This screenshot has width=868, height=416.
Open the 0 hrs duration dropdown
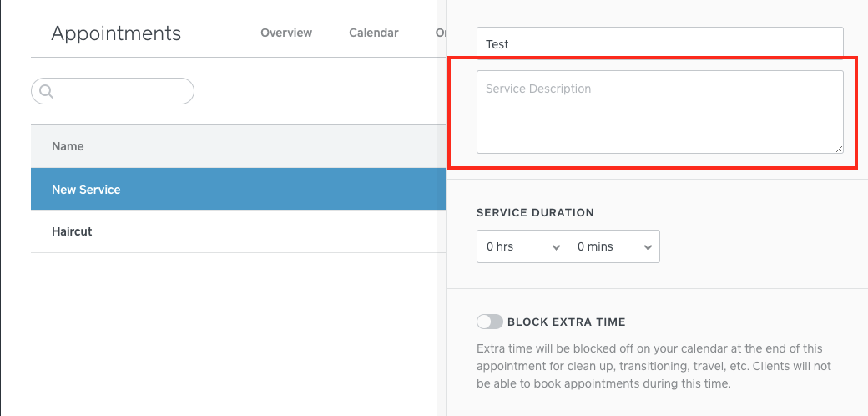[522, 246]
